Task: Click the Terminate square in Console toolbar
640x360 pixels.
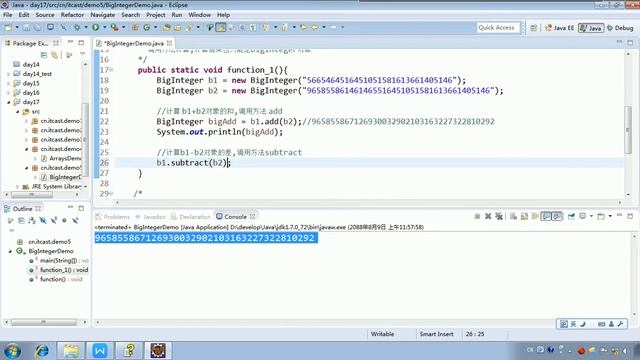Action: [477, 216]
